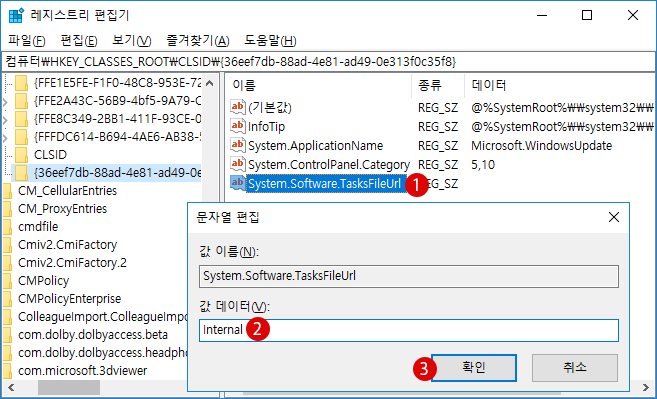657x399 pixels.
Task: Click the registry path address bar
Action: [x=328, y=62]
